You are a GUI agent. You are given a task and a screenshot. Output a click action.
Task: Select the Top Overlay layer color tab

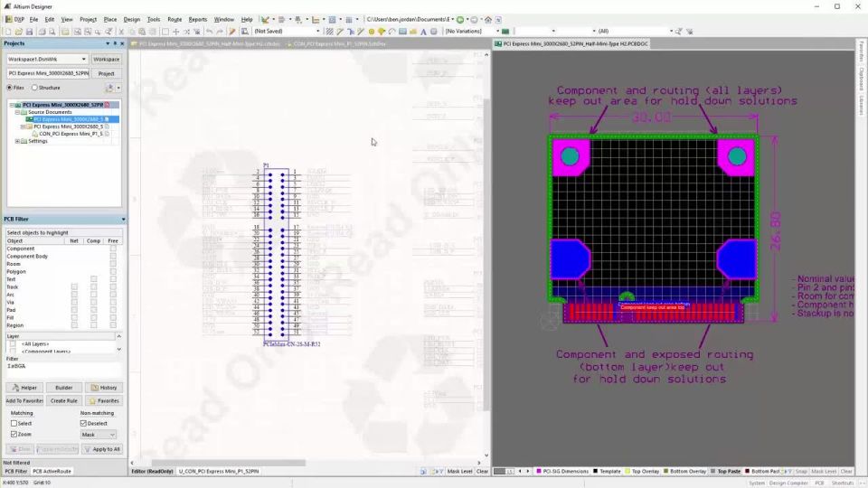point(642,472)
